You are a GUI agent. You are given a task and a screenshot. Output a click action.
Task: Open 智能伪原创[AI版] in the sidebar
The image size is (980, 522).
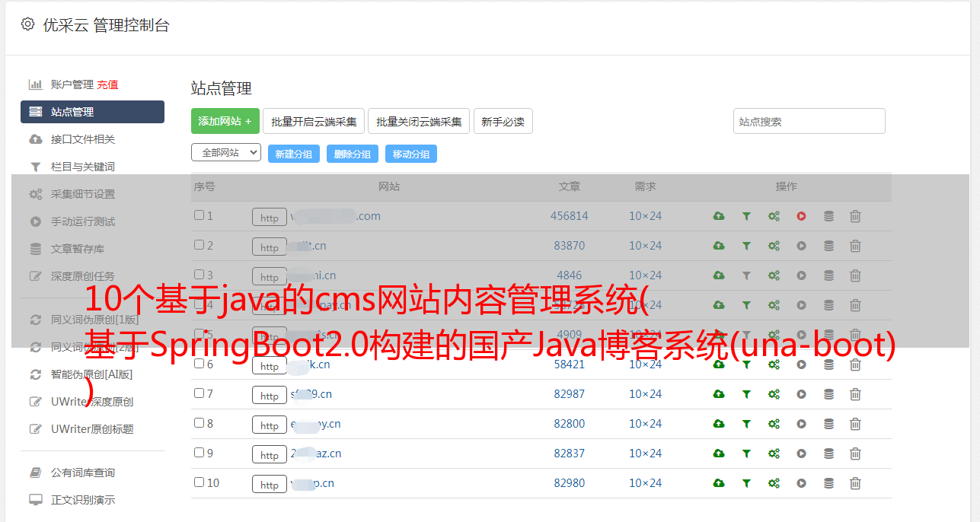[91, 374]
